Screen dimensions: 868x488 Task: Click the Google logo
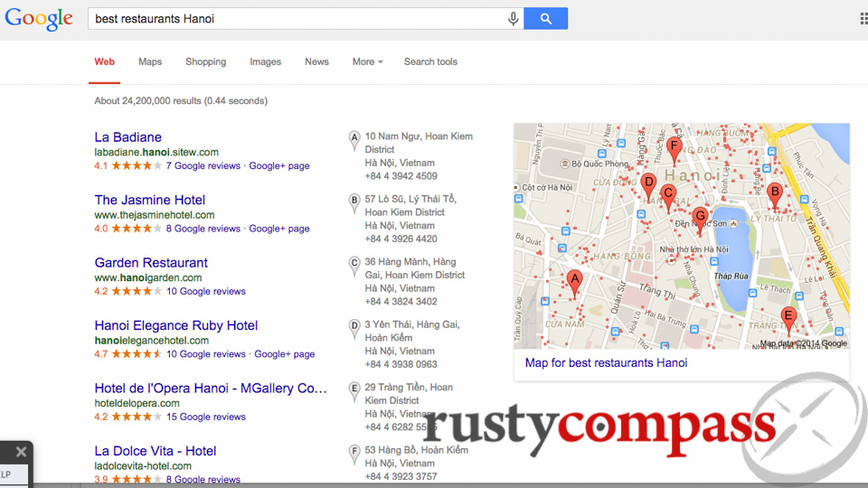39,19
